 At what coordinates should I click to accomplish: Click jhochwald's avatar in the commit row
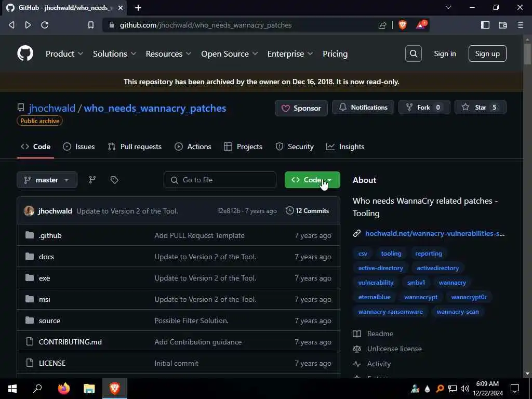coord(29,211)
